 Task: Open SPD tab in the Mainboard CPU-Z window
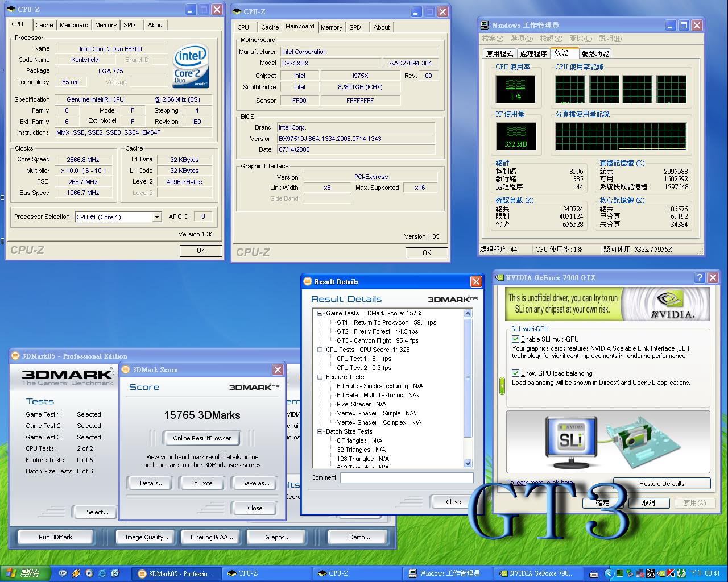tap(355, 27)
